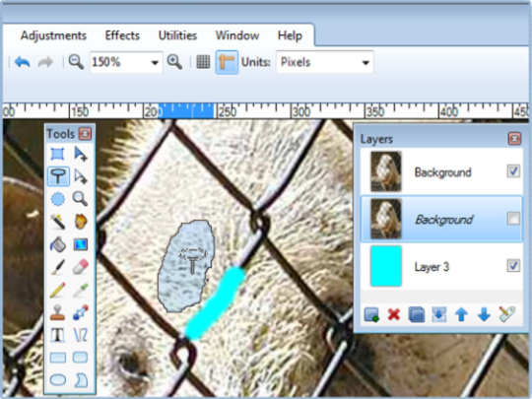Viewport: 532px width, 399px height.
Task: Select the Recolor tool
Action: [x=81, y=312]
